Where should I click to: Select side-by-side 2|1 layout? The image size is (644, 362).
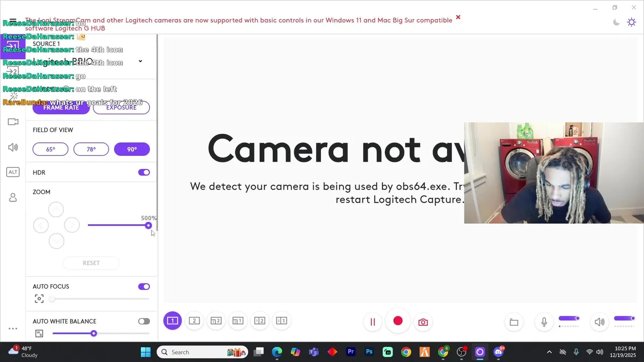(281, 321)
